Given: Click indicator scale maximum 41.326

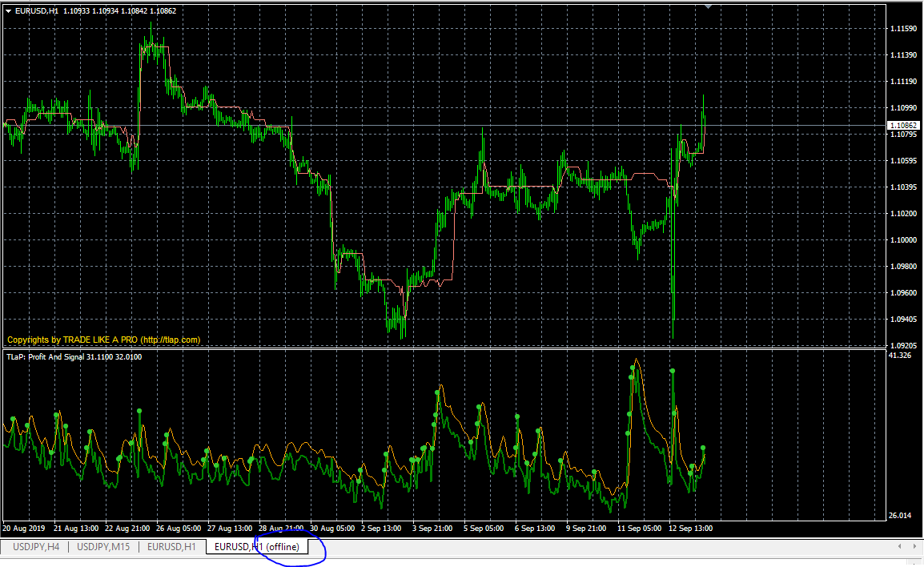Looking at the screenshot, I should (x=900, y=356).
